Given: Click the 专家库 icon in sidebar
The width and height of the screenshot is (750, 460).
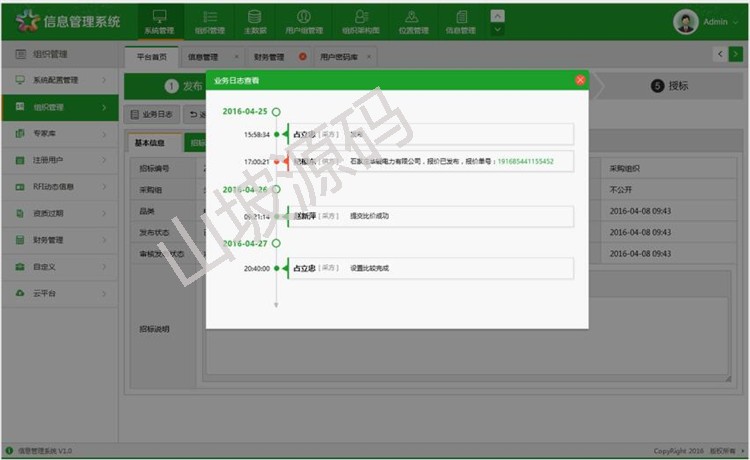Looking at the screenshot, I should 20,133.
